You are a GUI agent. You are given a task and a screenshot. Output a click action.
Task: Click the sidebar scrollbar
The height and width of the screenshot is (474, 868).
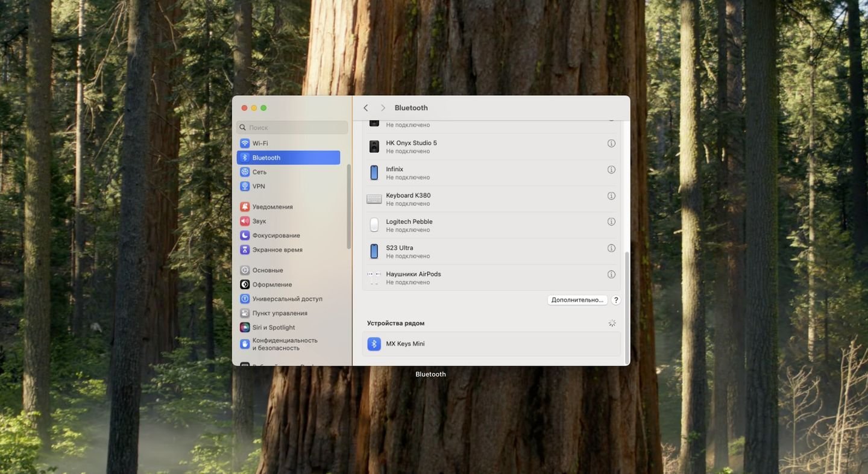tap(349, 207)
